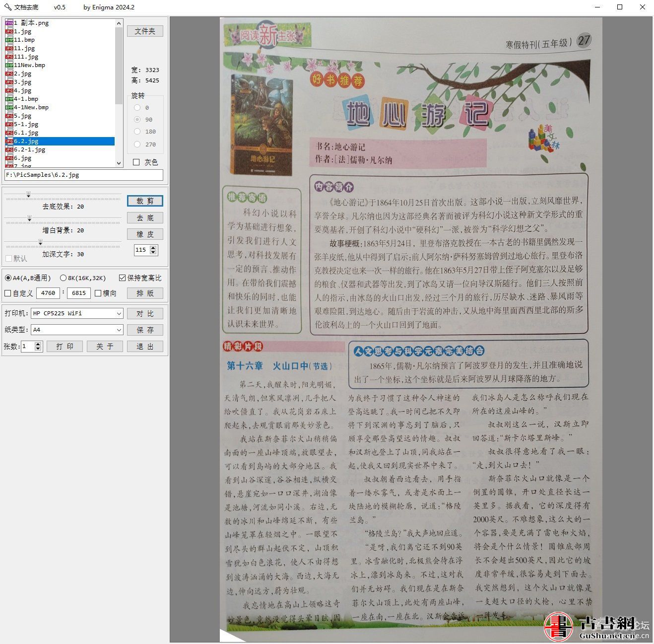Select the 180 degree rotation option
The height and width of the screenshot is (644, 654).
137,132
